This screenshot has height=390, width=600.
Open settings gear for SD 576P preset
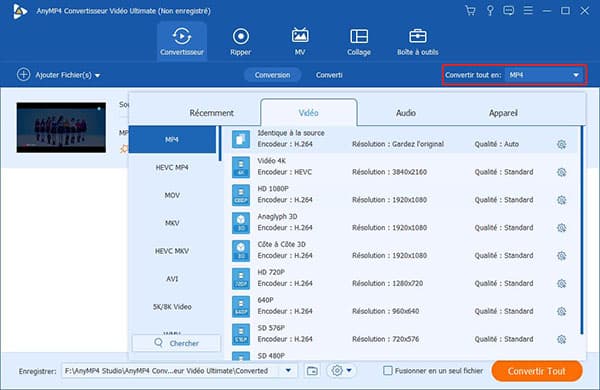561,339
